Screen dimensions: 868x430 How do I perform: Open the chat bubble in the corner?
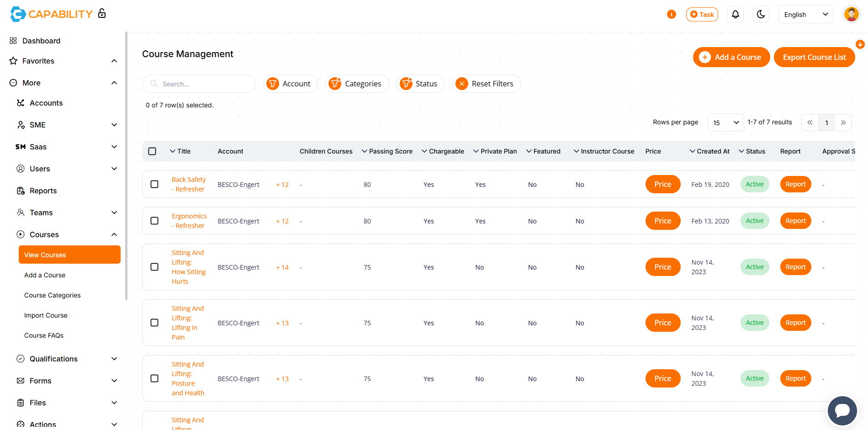[842, 411]
